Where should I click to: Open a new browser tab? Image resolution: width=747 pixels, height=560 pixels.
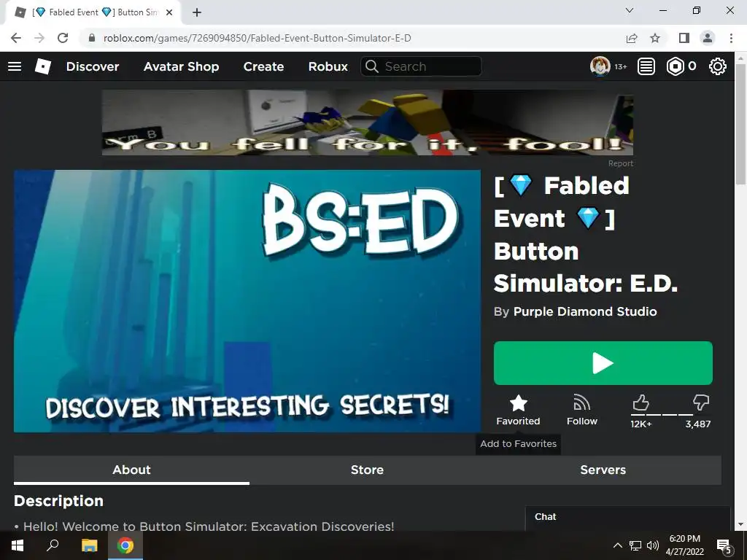click(197, 13)
